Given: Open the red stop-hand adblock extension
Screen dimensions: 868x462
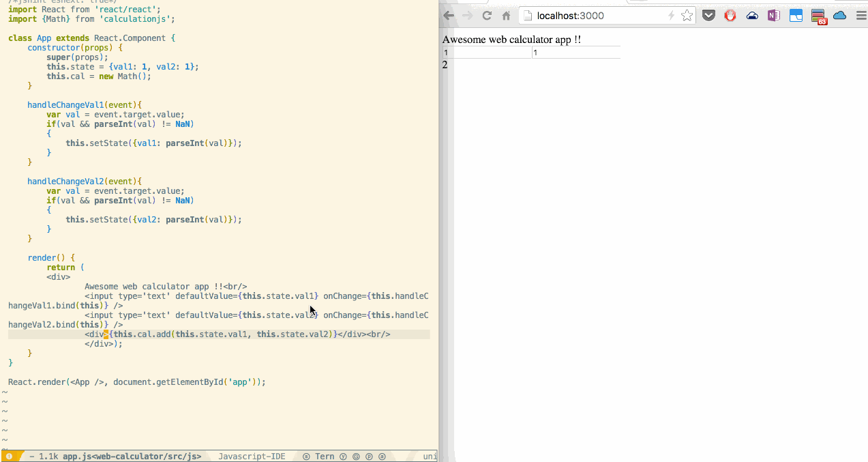Looking at the screenshot, I should click(730, 16).
